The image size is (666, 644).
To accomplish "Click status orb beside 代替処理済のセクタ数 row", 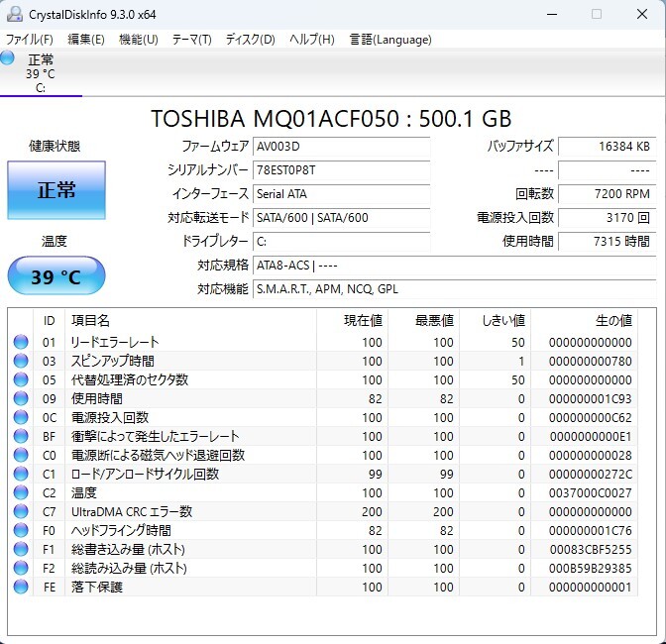I will [x=21, y=380].
